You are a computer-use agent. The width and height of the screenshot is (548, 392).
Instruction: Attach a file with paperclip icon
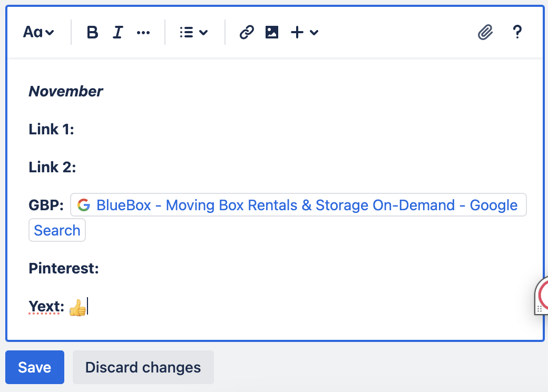pyautogui.click(x=485, y=32)
